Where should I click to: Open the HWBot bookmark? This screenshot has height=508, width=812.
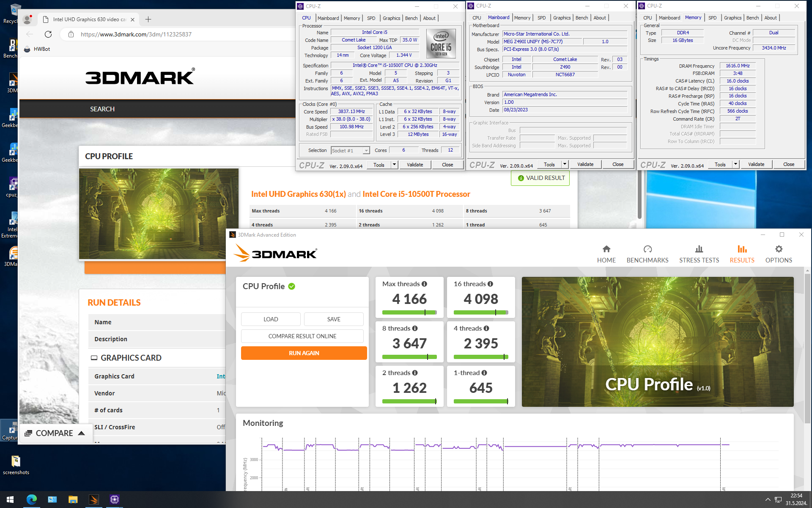click(37, 49)
